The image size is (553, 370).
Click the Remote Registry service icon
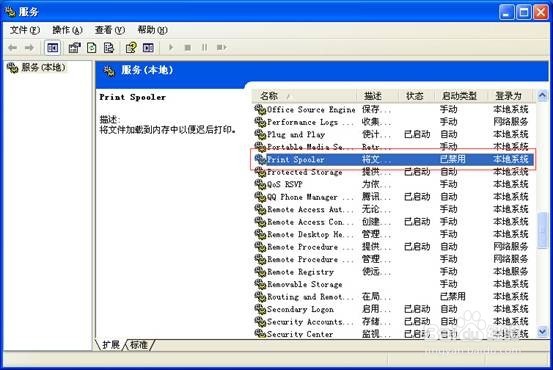(x=260, y=272)
